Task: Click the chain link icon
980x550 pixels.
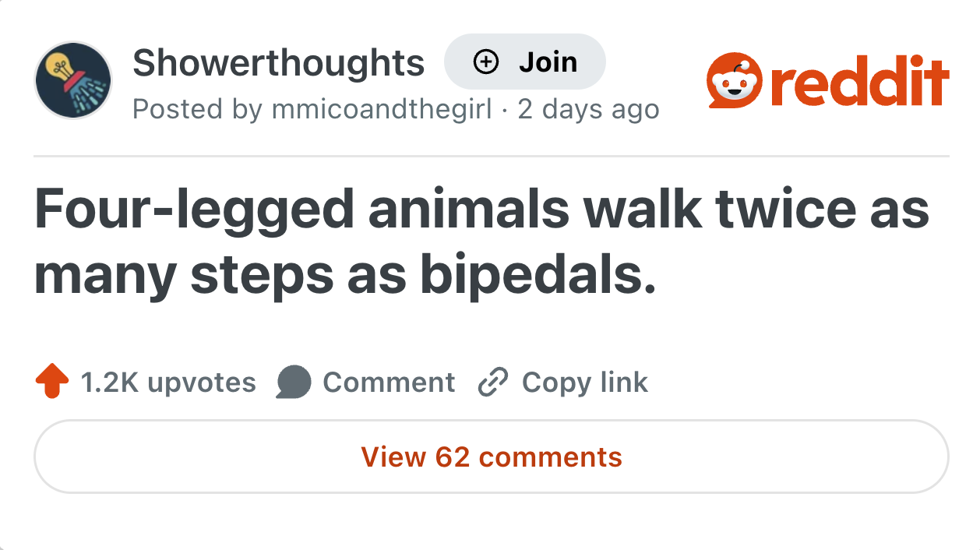Action: [493, 383]
